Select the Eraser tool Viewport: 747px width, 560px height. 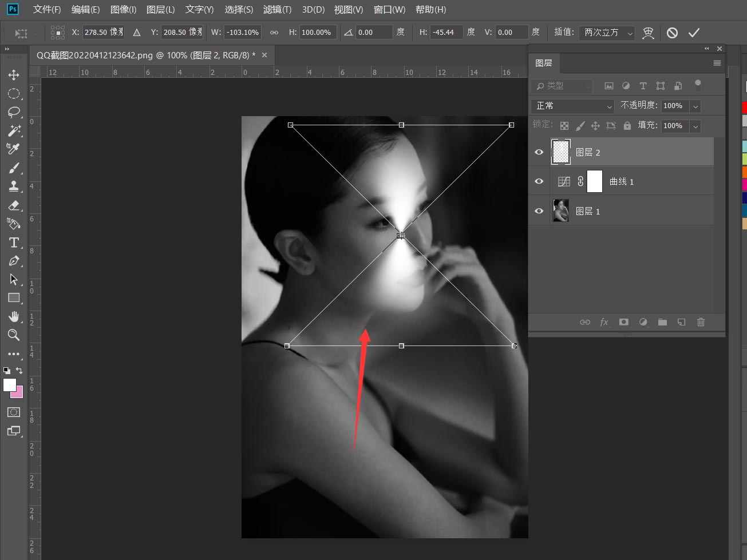[14, 205]
